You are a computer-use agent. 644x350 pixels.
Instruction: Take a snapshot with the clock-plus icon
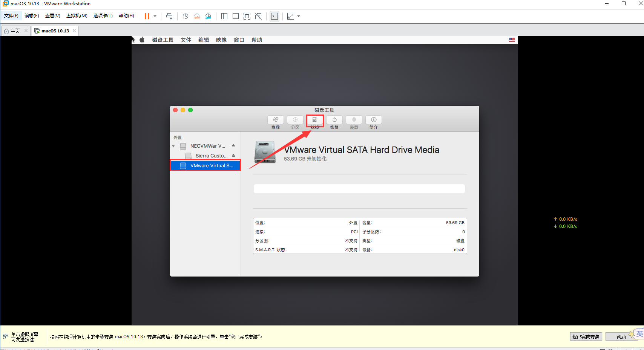(x=185, y=16)
